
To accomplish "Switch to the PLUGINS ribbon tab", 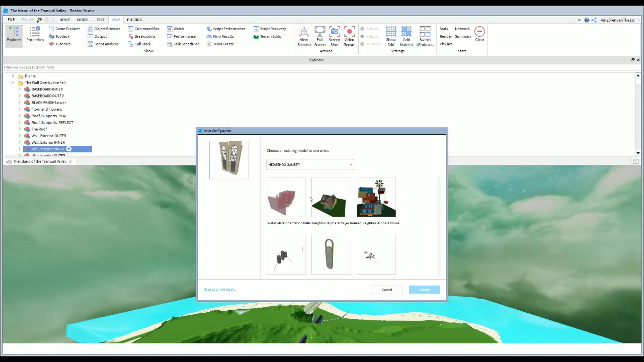I will 134,20.
